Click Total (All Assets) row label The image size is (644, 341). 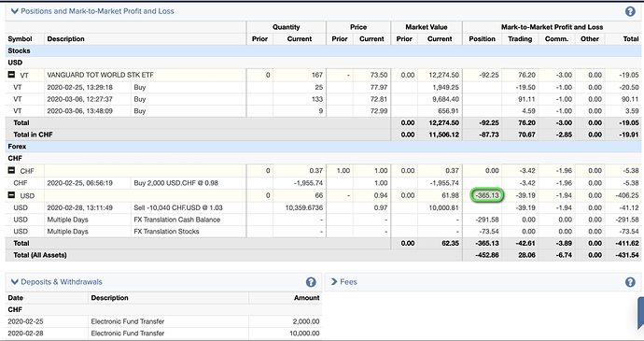pyautogui.click(x=40, y=255)
